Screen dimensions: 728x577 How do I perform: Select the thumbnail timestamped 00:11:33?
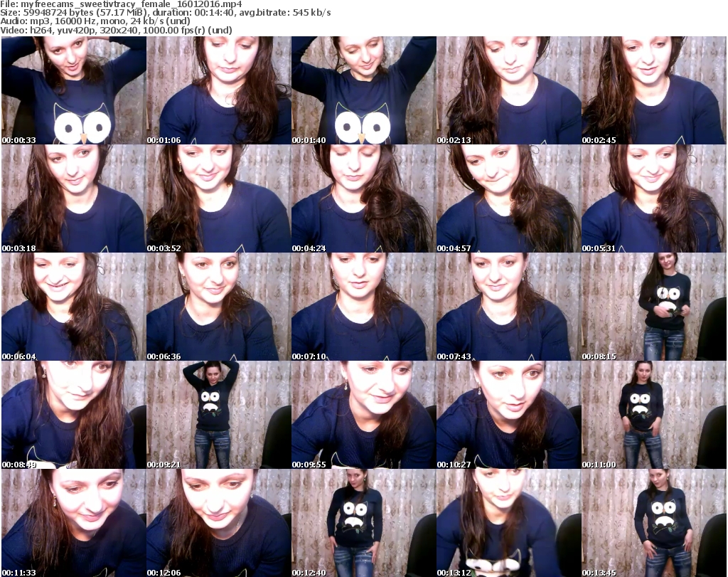point(74,523)
